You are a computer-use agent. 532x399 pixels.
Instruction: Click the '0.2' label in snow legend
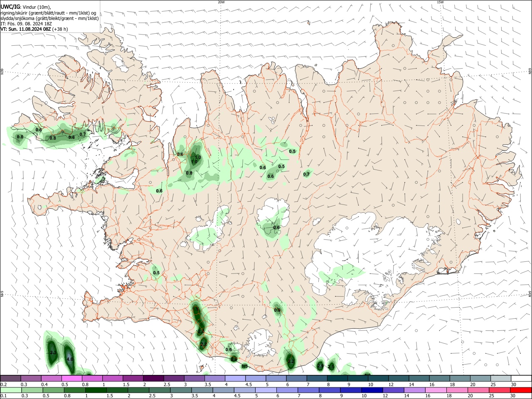tap(4, 384)
